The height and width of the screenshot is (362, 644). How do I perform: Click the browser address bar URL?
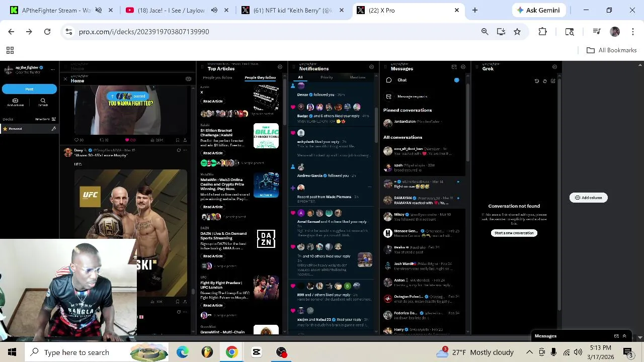tap(144, 32)
